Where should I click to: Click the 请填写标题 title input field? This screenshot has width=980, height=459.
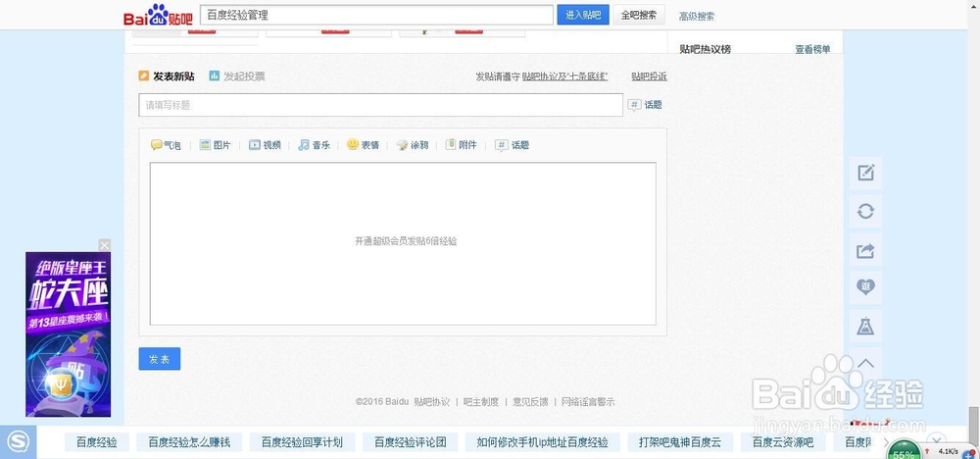pyautogui.click(x=380, y=105)
